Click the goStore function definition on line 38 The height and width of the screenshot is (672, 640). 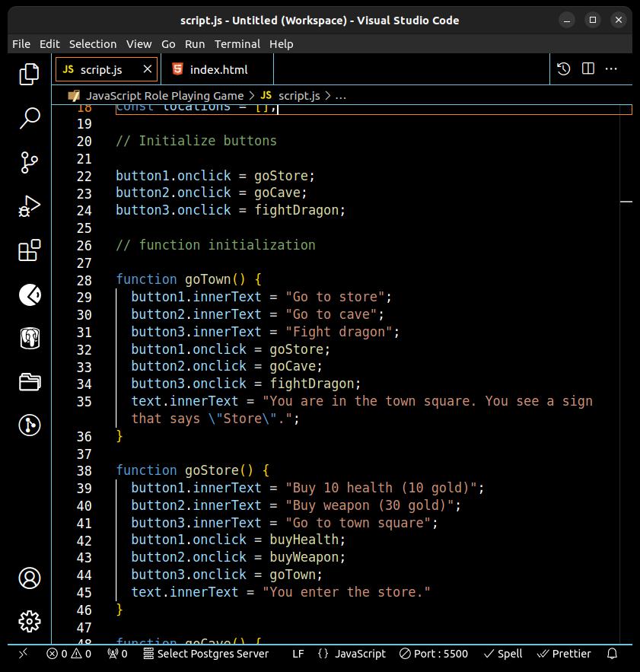tap(212, 470)
